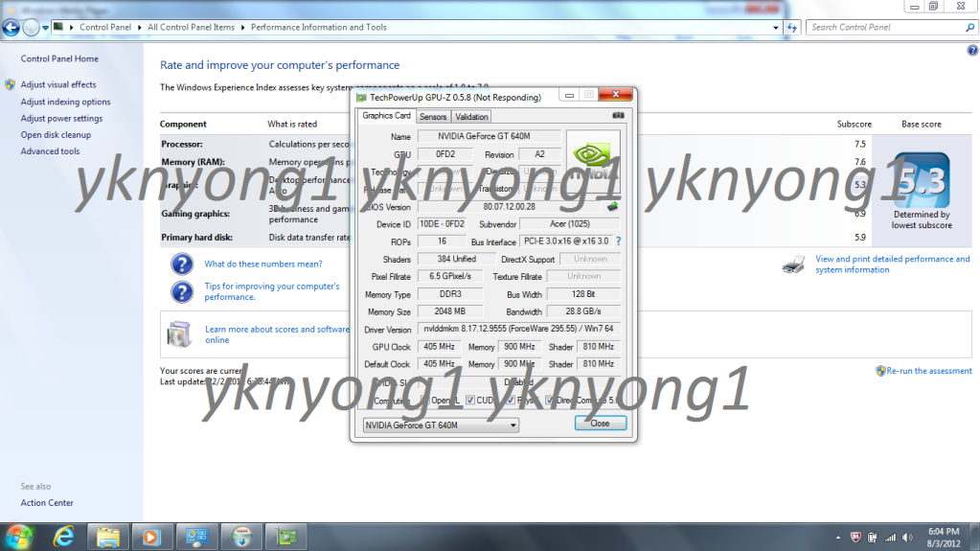
Task: Click the search magnifier icon
Action: pos(970,28)
